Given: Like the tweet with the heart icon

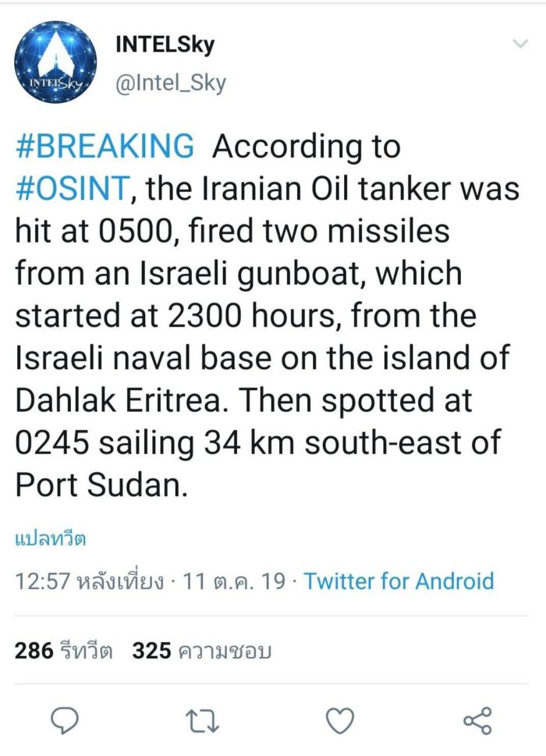Looking at the screenshot, I should [339, 721].
